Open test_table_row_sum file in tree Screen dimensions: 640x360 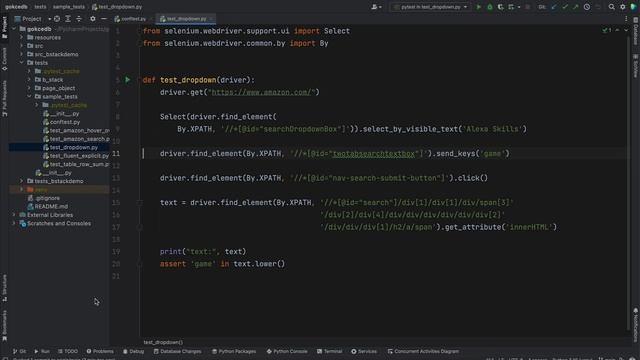coord(76,164)
